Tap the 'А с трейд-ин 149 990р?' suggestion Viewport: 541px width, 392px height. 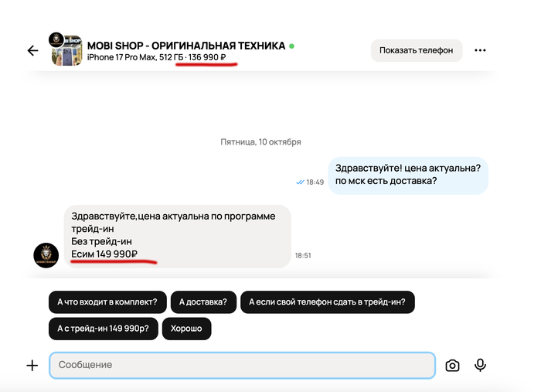click(x=103, y=329)
